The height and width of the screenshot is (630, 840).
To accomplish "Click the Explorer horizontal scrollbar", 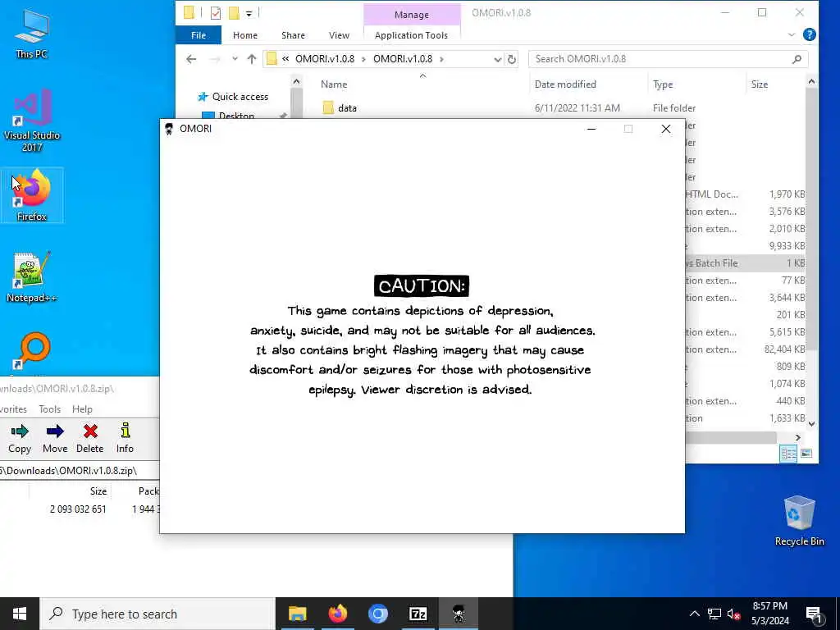I will click(731, 438).
